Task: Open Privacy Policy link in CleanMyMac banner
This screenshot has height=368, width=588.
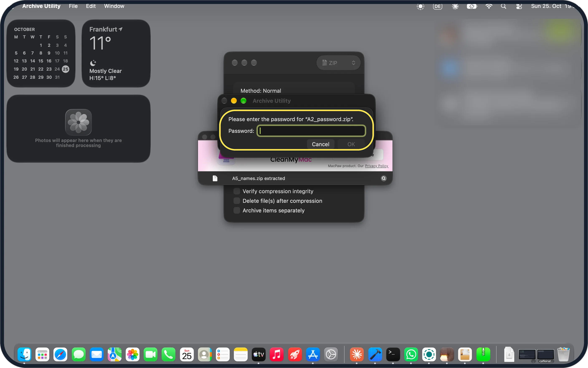Action: click(376, 166)
